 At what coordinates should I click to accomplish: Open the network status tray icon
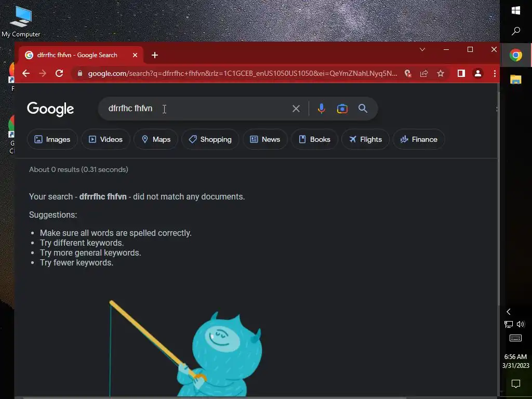[508, 324]
